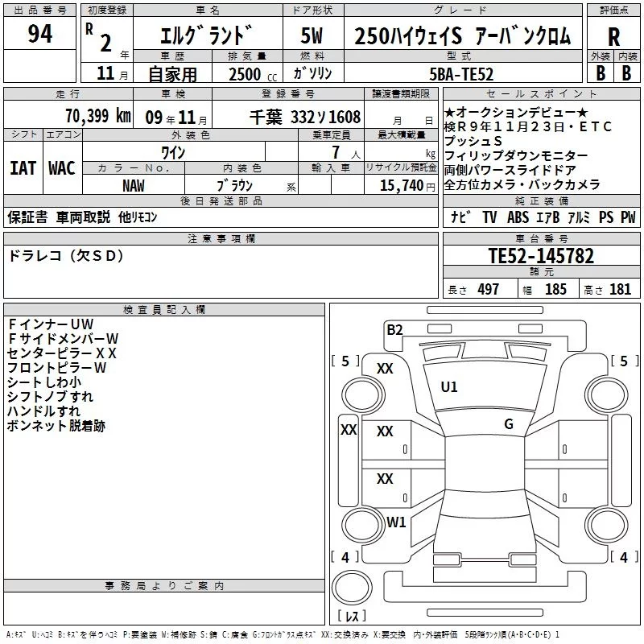Select chassis number TE52-145782
This screenshot has height=644, width=644.
(541, 256)
